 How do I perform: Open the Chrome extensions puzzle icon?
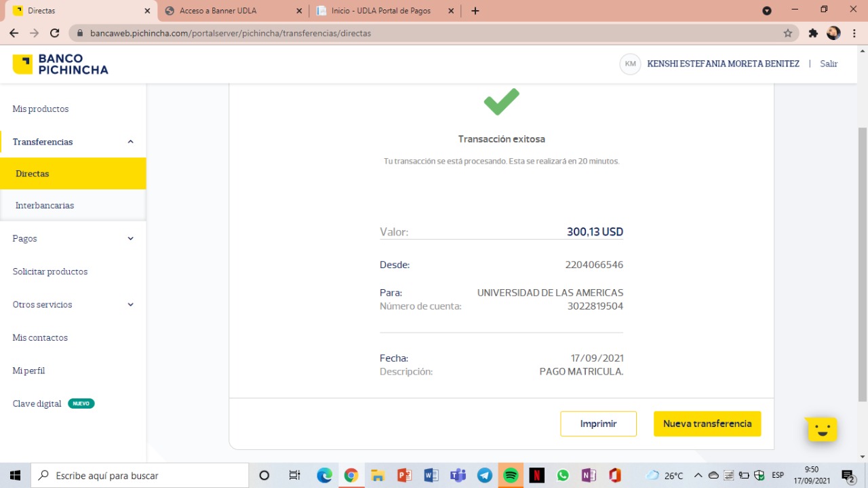click(x=813, y=33)
